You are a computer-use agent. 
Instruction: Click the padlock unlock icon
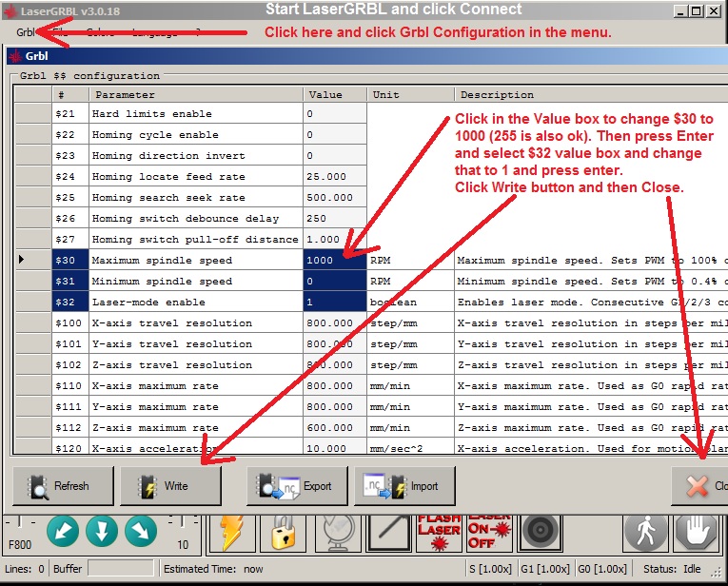coord(284,533)
